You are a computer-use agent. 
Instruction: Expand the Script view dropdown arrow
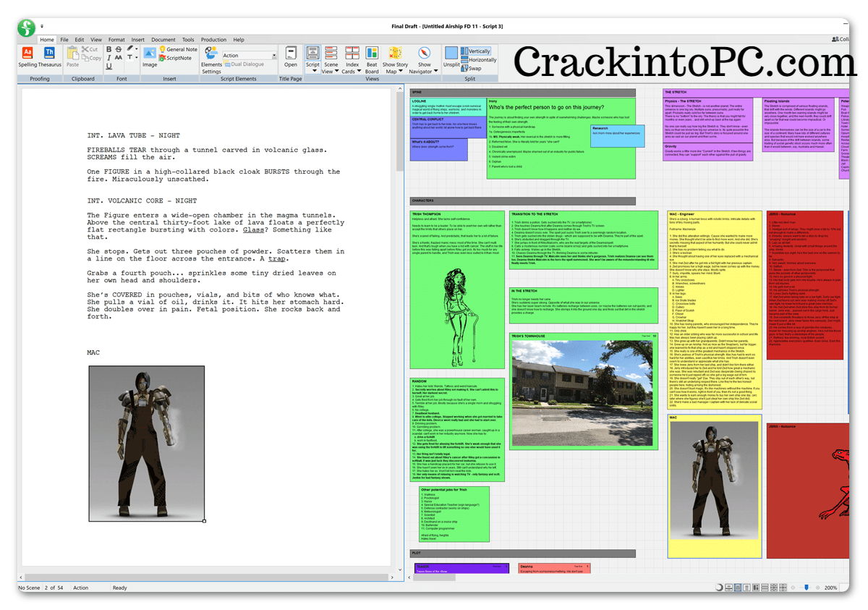(x=315, y=72)
